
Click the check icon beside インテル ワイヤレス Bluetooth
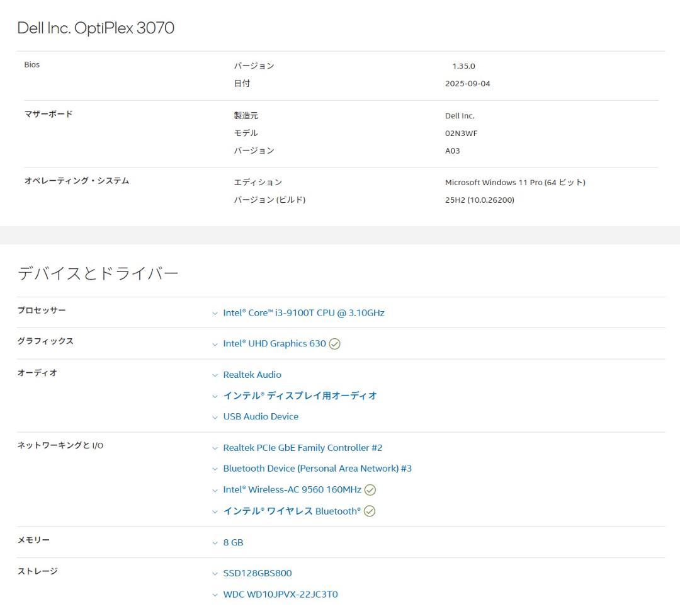370,511
